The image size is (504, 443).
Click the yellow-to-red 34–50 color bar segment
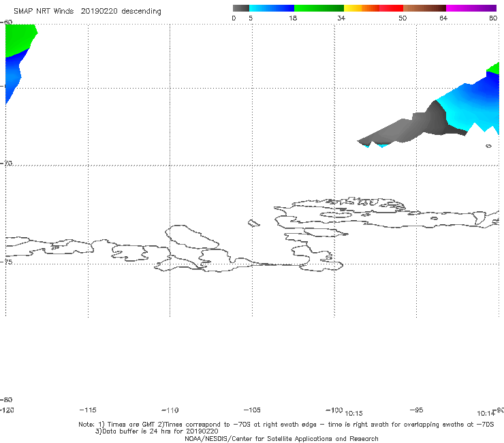[373, 8]
